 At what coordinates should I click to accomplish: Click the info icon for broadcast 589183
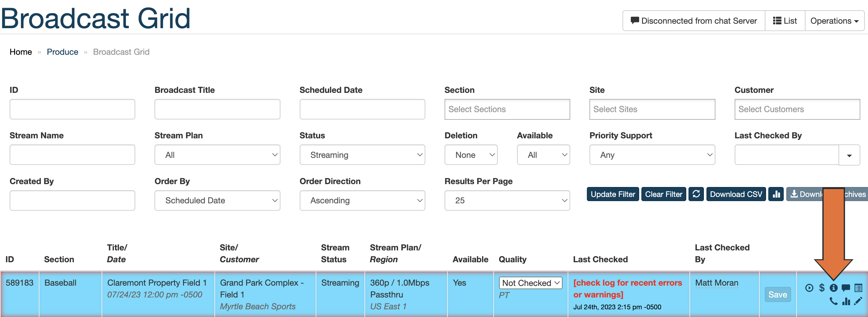pyautogui.click(x=834, y=288)
